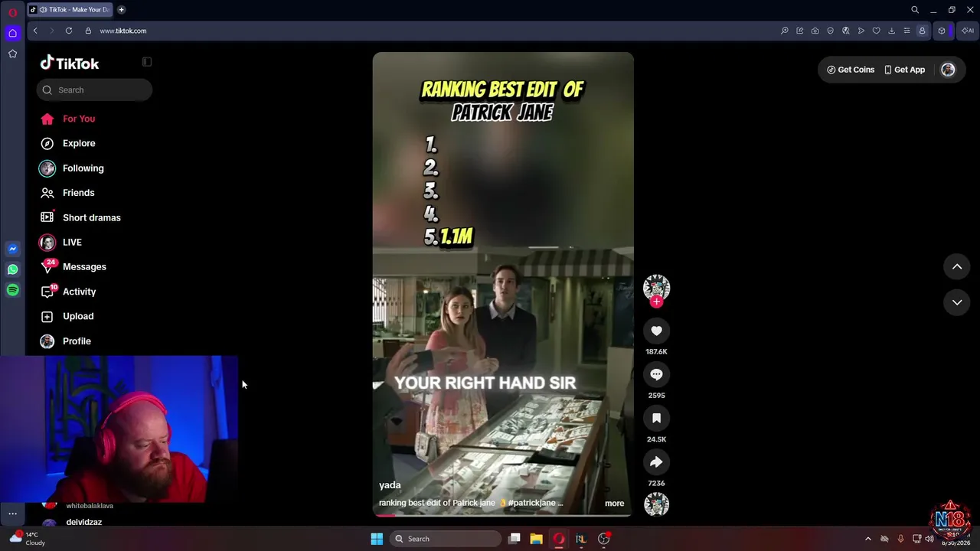Viewport: 980px width, 551px height.
Task: Go back one page
Action: (x=35, y=31)
